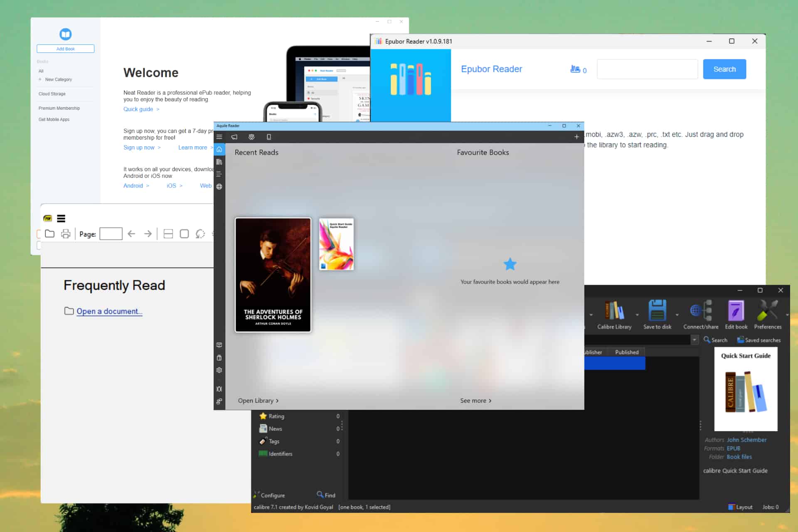Open the settings gear in Aquile sidebar
The height and width of the screenshot is (532, 798).
pos(219,370)
